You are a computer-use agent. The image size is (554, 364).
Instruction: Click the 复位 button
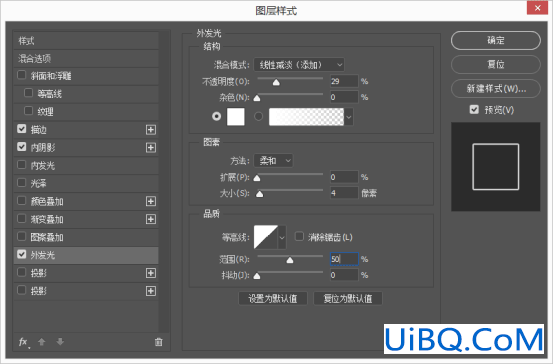(496, 64)
